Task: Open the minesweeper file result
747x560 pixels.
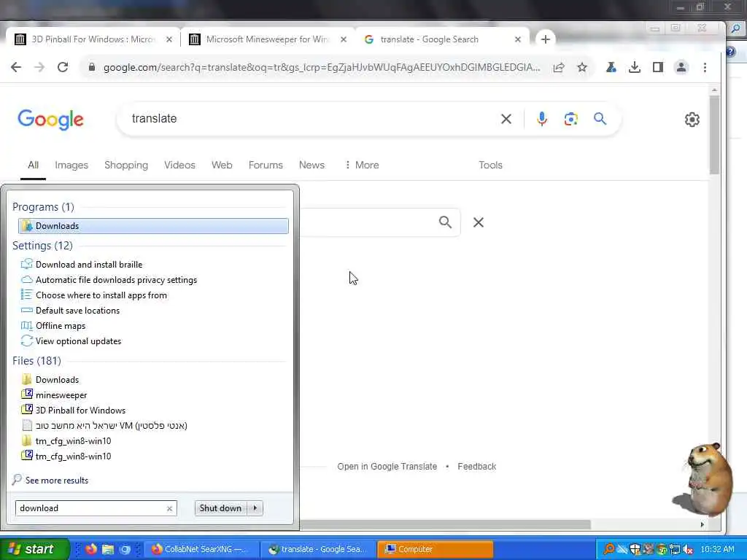Action: pyautogui.click(x=61, y=394)
